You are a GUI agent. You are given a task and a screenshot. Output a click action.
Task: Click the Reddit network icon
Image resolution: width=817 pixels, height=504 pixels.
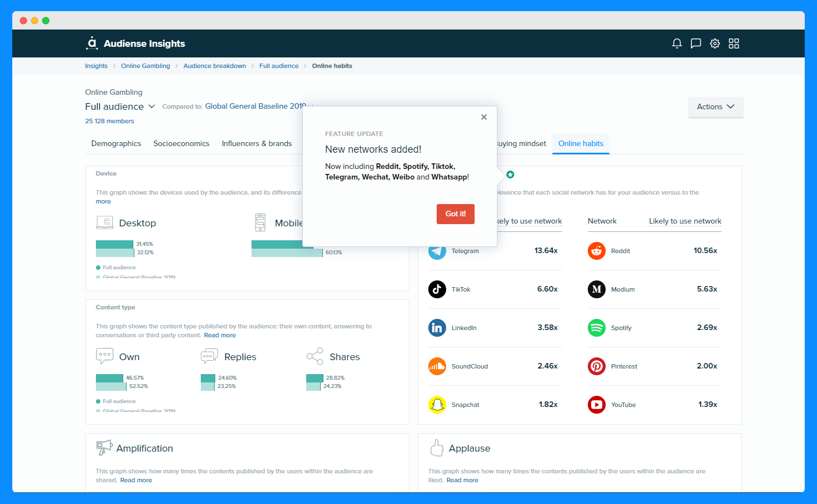point(597,251)
